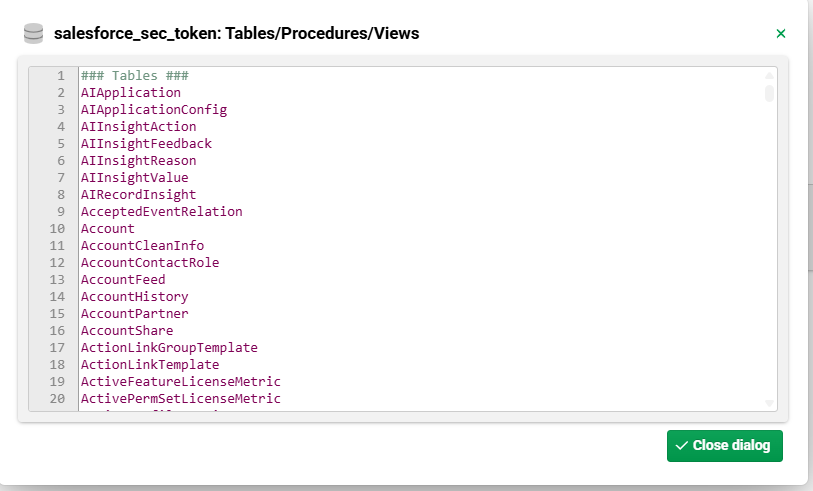Click the Close dialog button
The width and height of the screenshot is (813, 491).
click(724, 445)
